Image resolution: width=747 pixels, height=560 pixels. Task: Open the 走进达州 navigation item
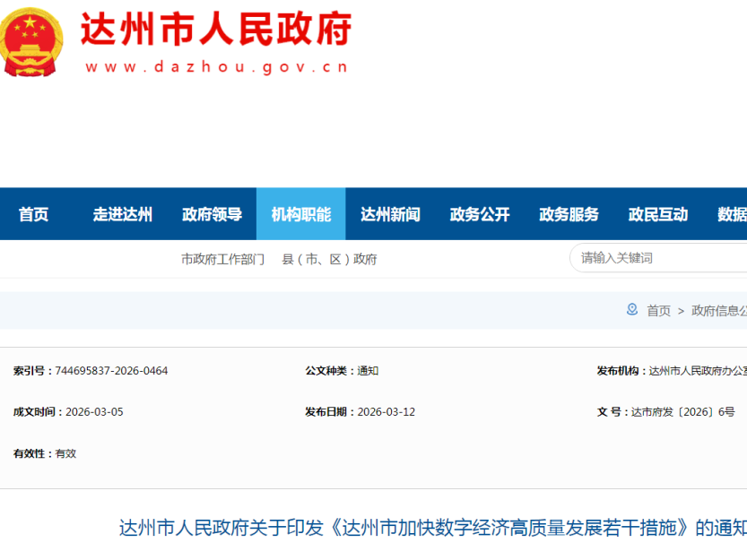point(123,214)
